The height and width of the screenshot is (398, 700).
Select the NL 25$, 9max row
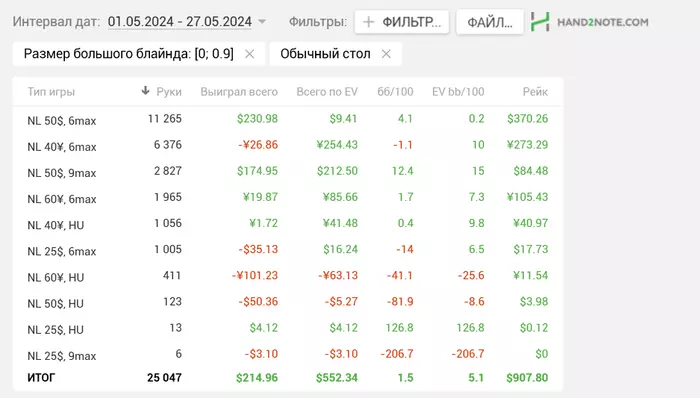(x=288, y=354)
